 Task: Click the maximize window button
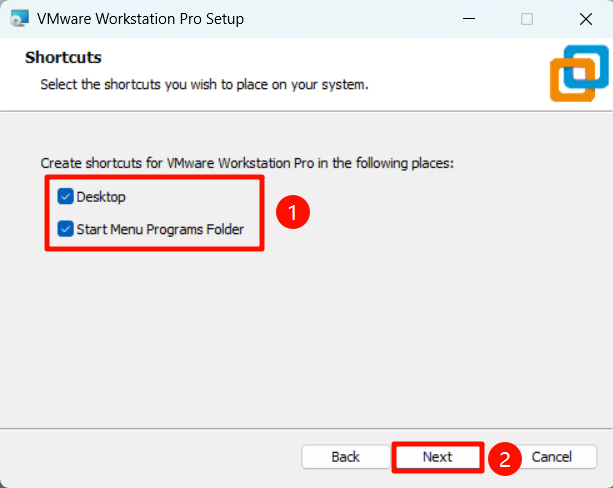click(x=527, y=19)
